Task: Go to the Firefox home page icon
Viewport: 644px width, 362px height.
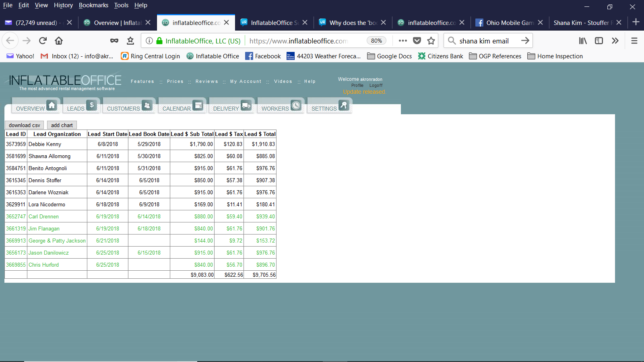Action: (59, 41)
